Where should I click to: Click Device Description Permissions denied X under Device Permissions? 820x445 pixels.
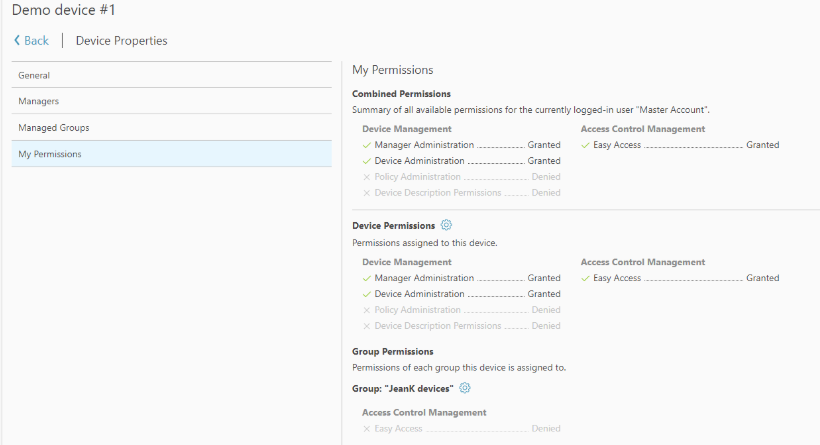(x=367, y=326)
